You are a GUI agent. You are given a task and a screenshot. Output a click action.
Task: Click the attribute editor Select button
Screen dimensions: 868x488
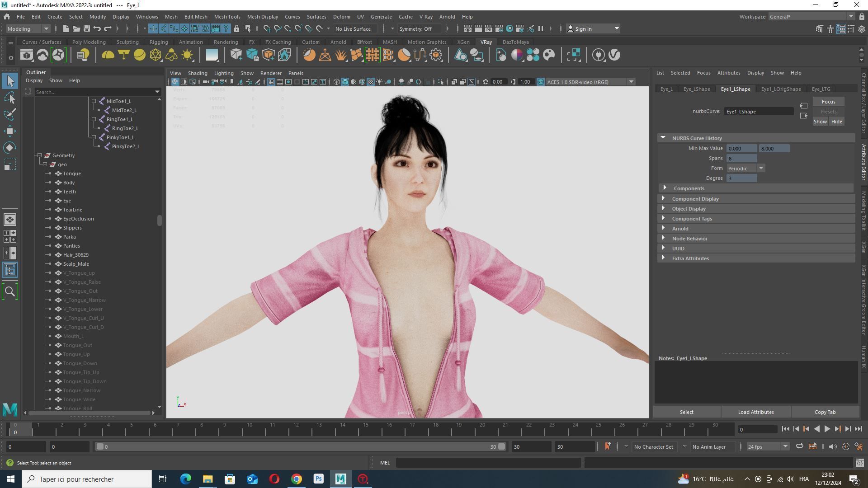click(x=686, y=412)
